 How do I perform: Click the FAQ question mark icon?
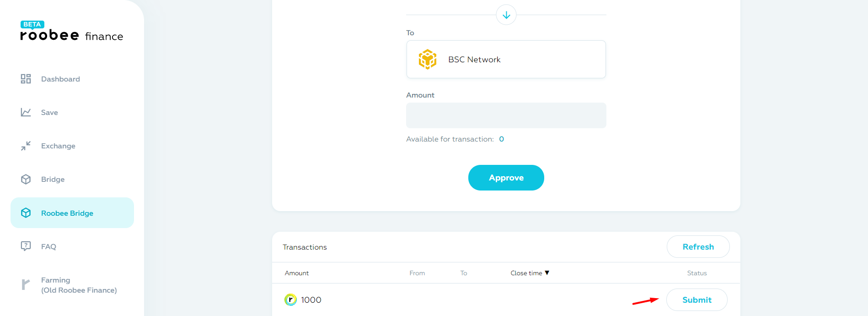pyautogui.click(x=26, y=246)
